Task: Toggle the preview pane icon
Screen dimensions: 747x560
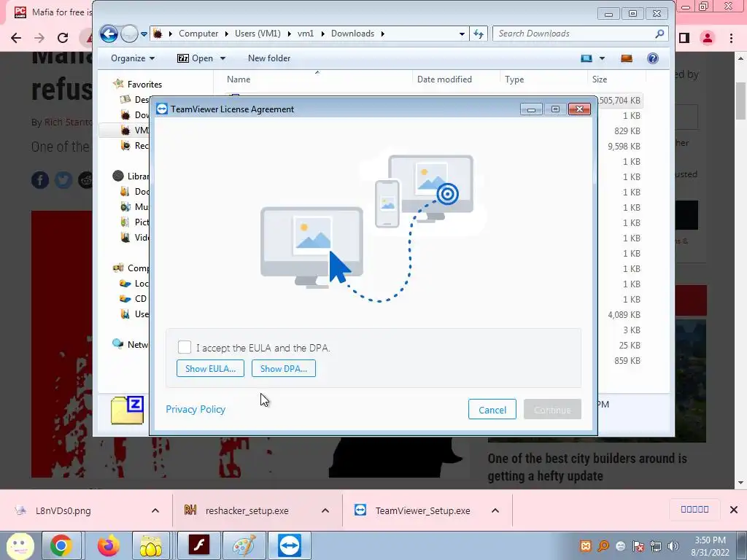Action: pyautogui.click(x=627, y=58)
